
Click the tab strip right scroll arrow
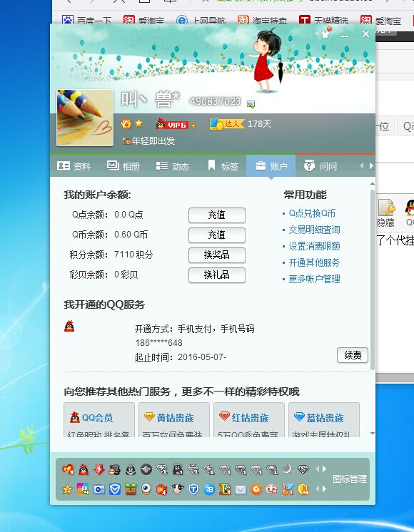point(371,165)
